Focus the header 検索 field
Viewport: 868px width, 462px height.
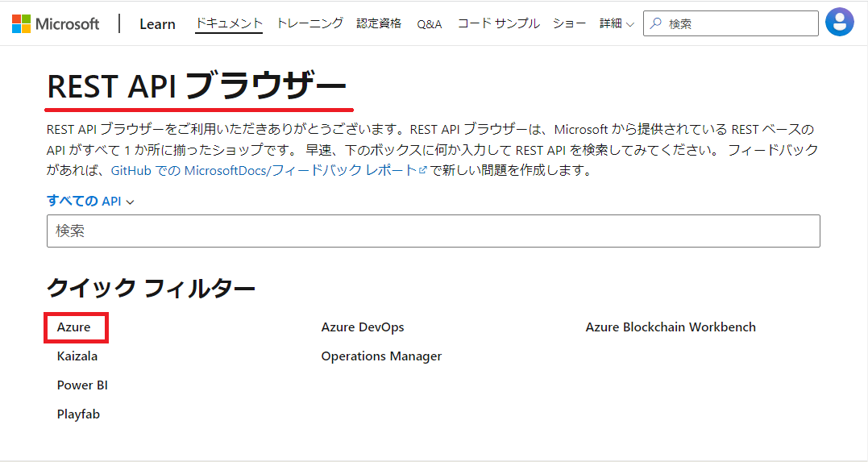pyautogui.click(x=731, y=23)
